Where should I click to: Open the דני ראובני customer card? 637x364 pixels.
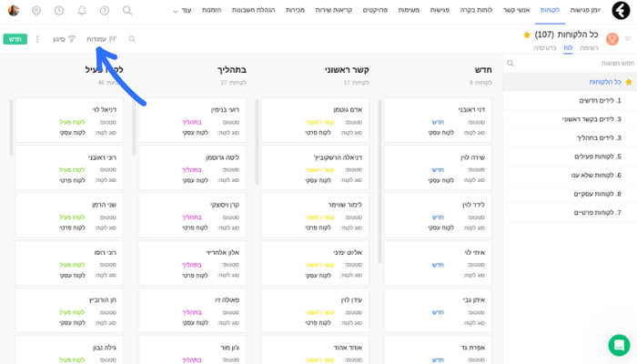(438, 120)
